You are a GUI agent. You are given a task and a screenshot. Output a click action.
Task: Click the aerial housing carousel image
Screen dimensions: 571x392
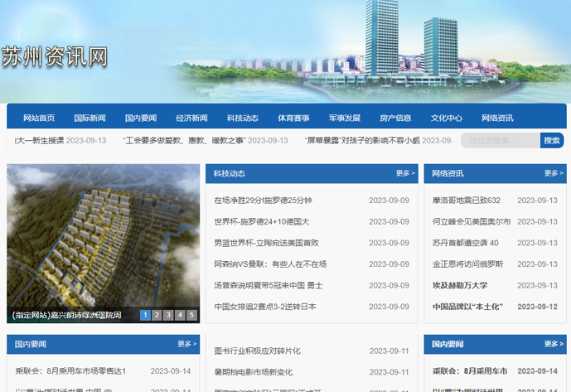[x=103, y=236]
